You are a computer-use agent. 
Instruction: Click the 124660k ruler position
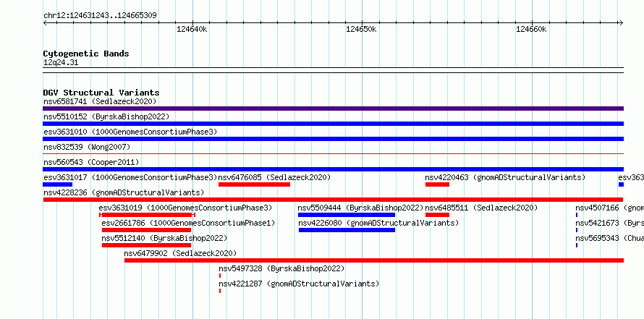pos(531,29)
